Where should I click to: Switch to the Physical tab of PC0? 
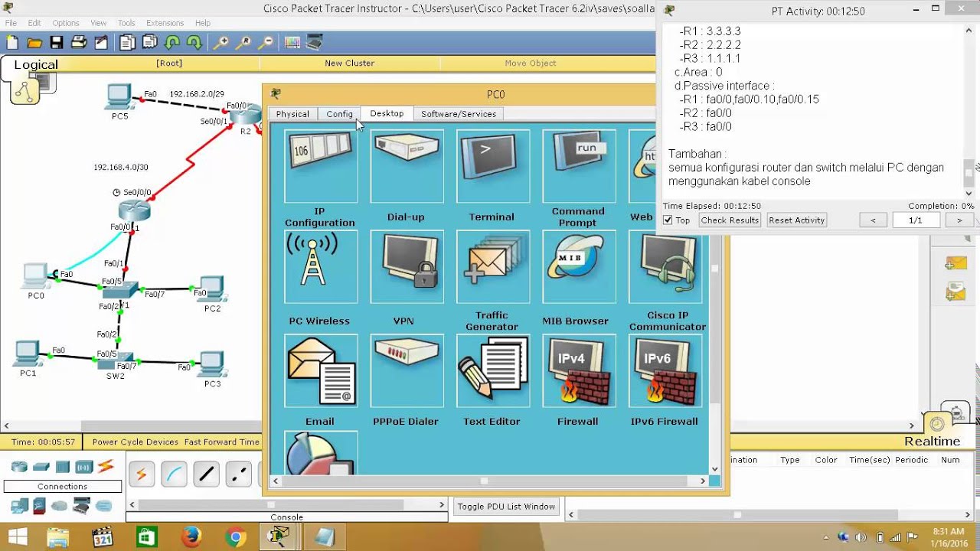click(292, 114)
